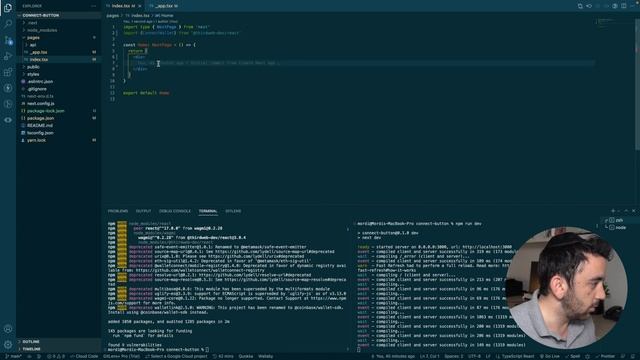640x360 pixels.
Task: Switch to the PROBLEMS panel tab
Action: point(118,211)
